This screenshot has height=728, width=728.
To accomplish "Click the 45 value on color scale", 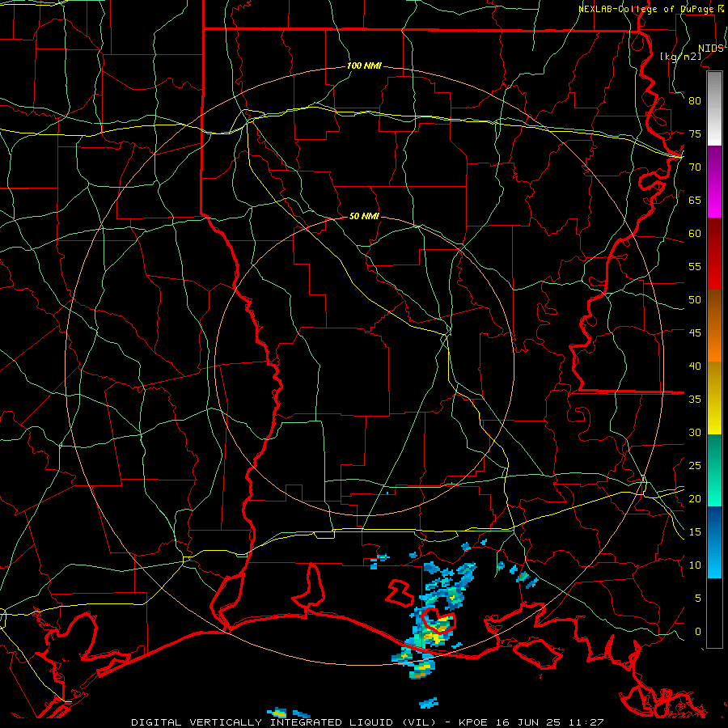I will pyautogui.click(x=695, y=333).
